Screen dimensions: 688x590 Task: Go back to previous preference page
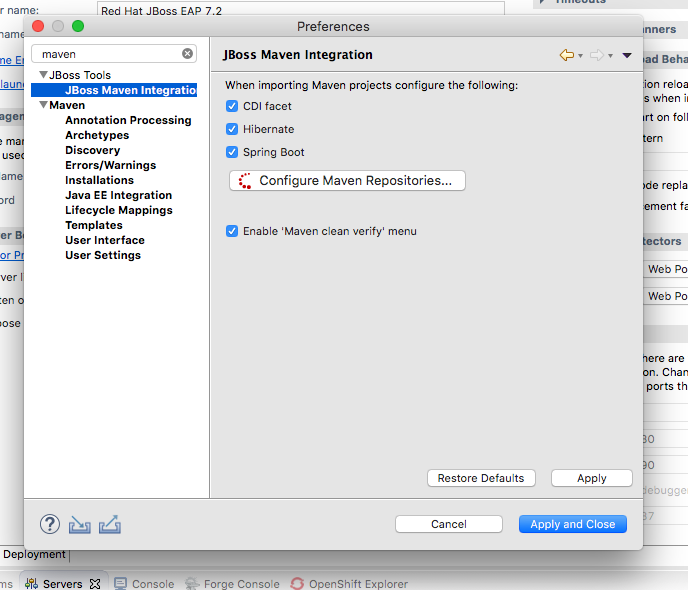tap(567, 55)
